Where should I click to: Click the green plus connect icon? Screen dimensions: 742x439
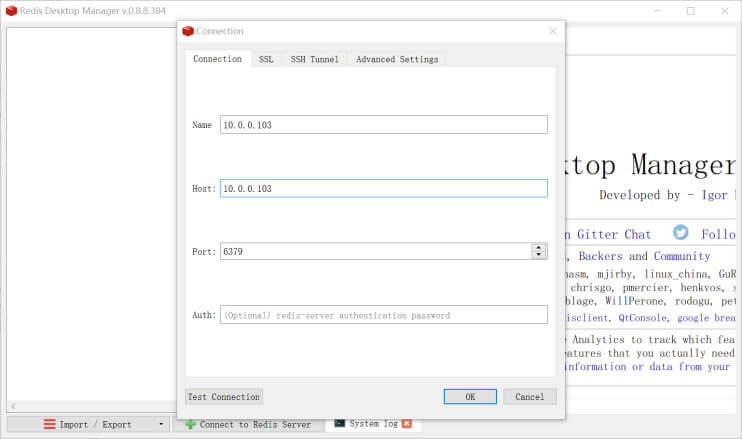point(190,424)
